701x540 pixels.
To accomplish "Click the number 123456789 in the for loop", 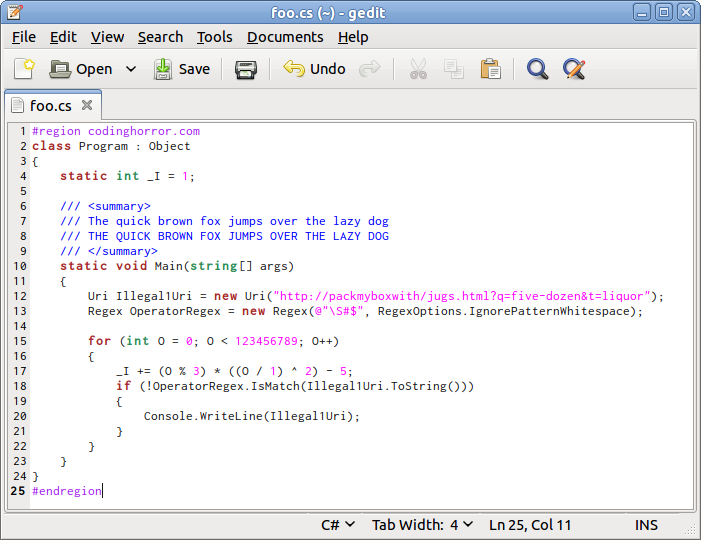I will 266,341.
